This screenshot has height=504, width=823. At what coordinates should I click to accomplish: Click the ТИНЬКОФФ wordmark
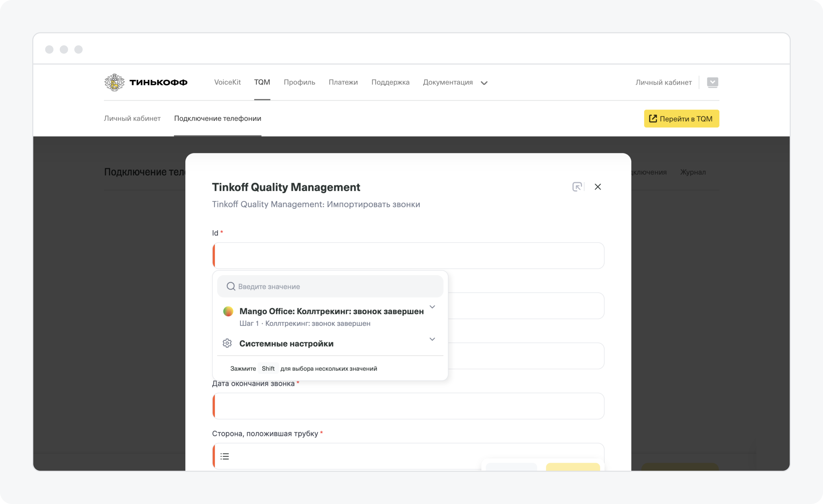click(x=158, y=82)
